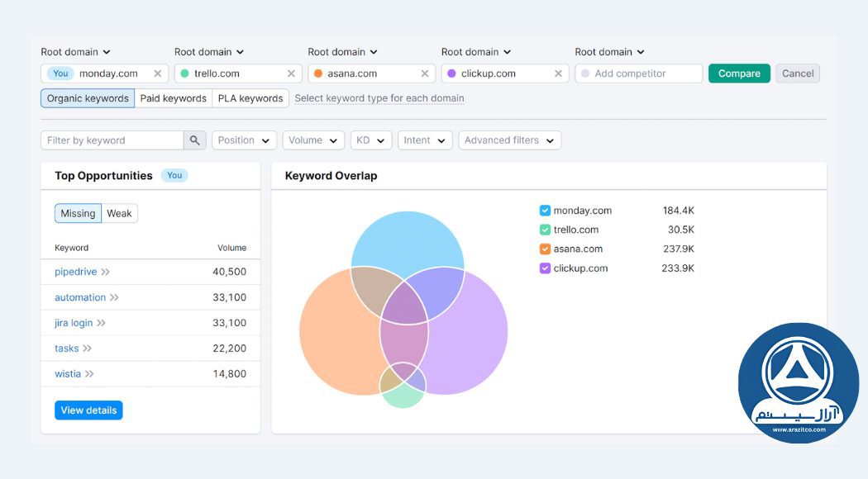Screen dimensions: 868x479
Task: Switch to Weak opportunities toggle
Action: coord(119,213)
